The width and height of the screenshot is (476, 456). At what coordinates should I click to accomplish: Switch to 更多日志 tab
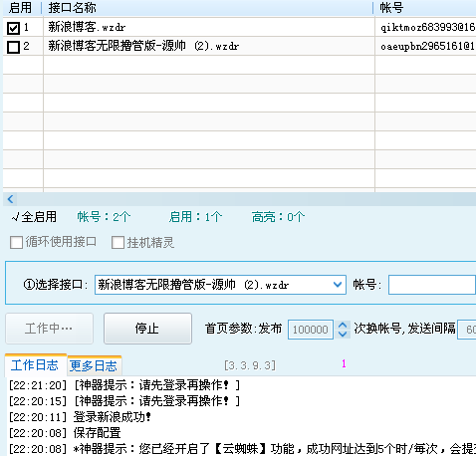click(94, 365)
